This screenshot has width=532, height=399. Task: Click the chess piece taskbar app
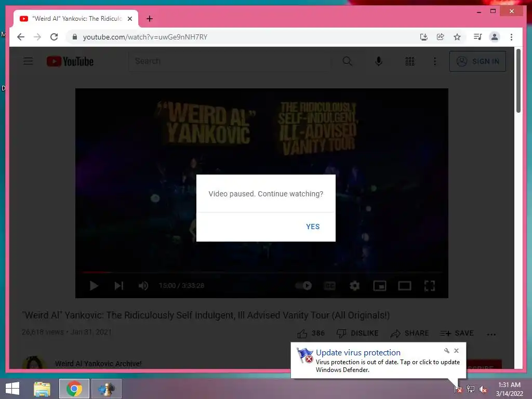[x=106, y=389]
